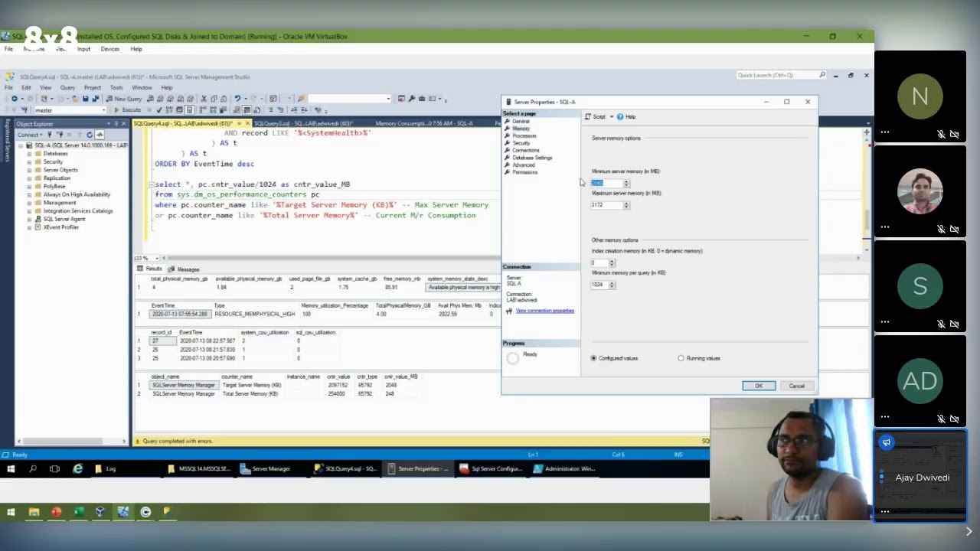Click the Undo arrow in SSMS toolbar
980x551 pixels.
238,99
